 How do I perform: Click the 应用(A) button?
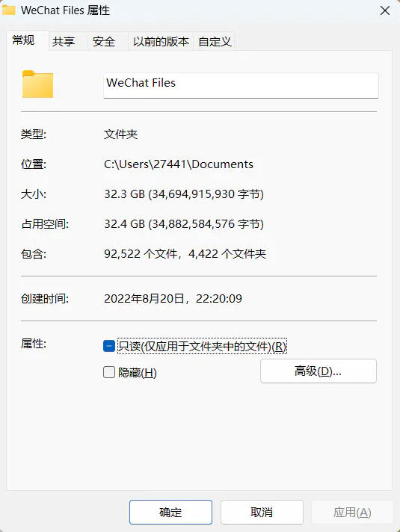[x=352, y=512]
